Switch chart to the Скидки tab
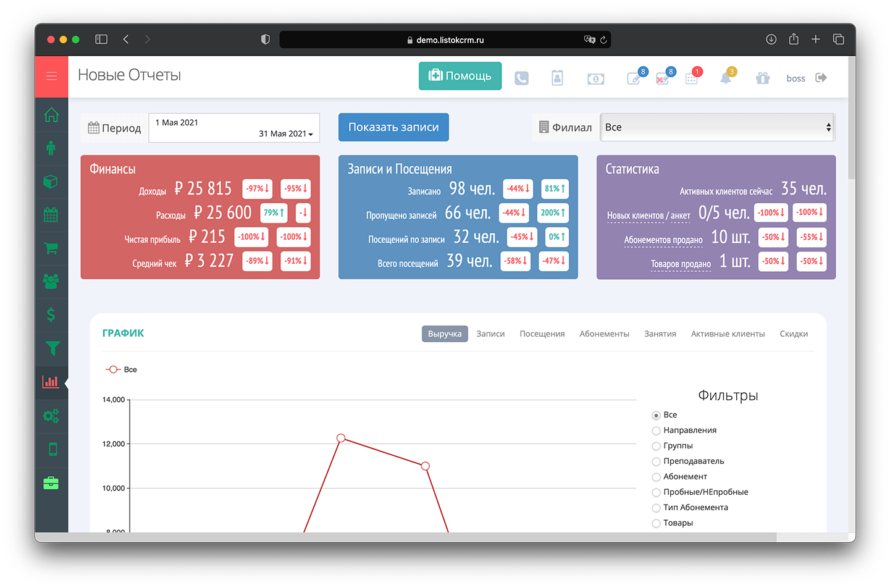The width and height of the screenshot is (890, 588). (794, 334)
